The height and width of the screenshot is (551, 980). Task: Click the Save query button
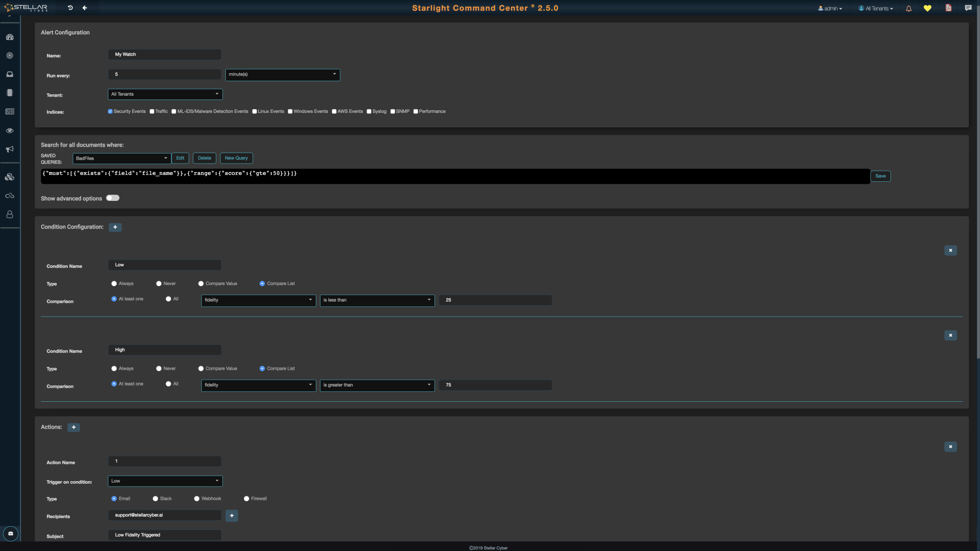(880, 176)
